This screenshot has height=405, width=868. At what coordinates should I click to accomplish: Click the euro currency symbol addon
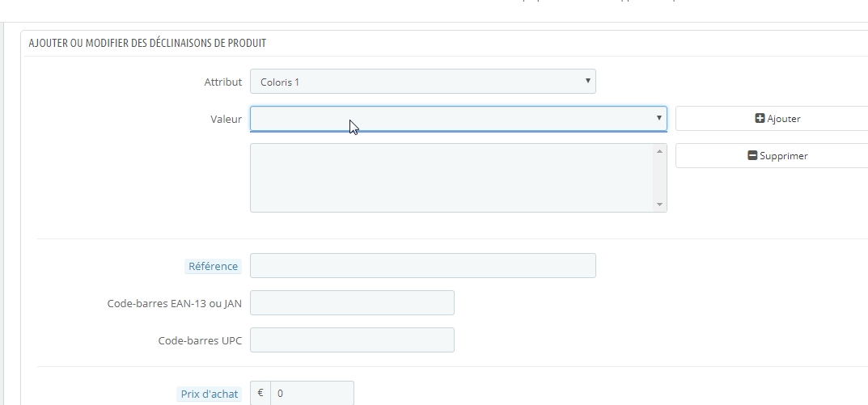coord(260,394)
